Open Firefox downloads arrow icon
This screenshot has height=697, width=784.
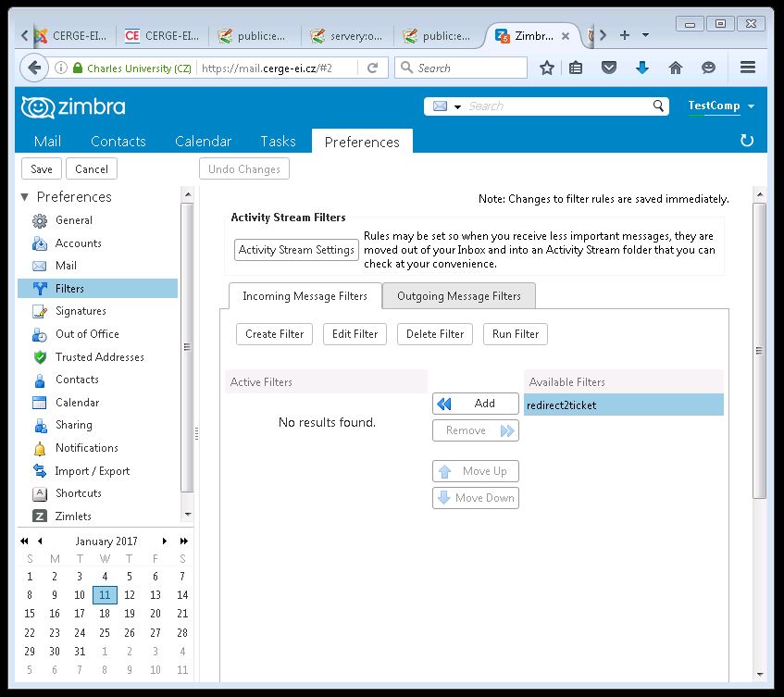pos(642,68)
